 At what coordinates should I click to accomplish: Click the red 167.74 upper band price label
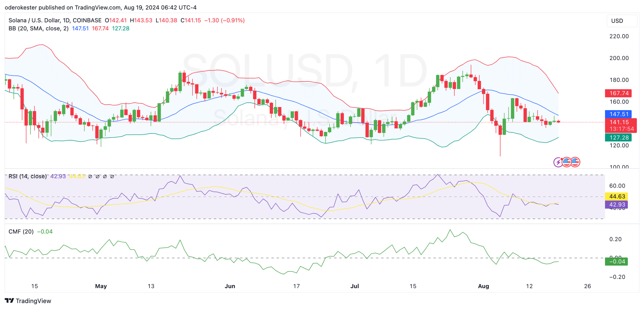pyautogui.click(x=619, y=93)
